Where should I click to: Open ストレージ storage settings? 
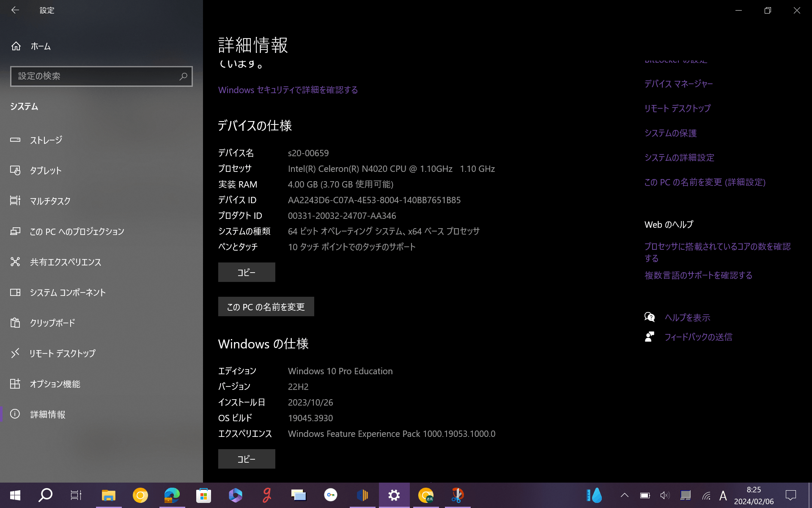click(46, 140)
